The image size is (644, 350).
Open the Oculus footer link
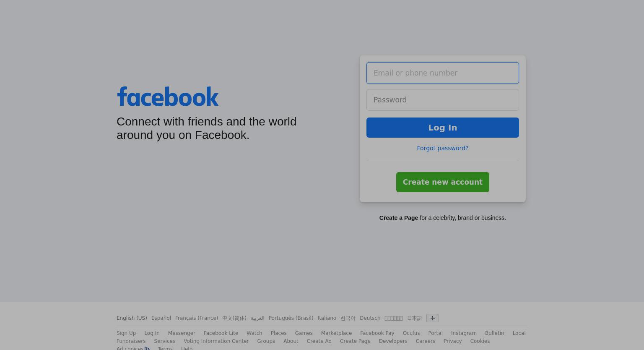click(411, 333)
